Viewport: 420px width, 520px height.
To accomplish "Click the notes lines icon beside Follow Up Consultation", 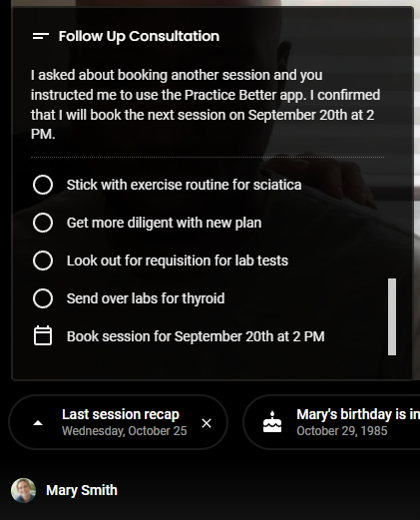I will 41,36.
